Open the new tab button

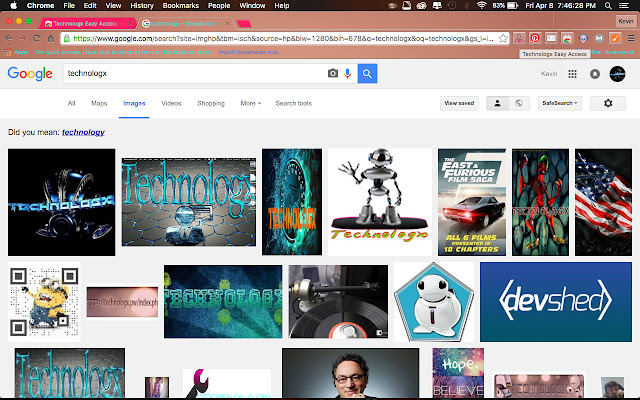coord(244,24)
